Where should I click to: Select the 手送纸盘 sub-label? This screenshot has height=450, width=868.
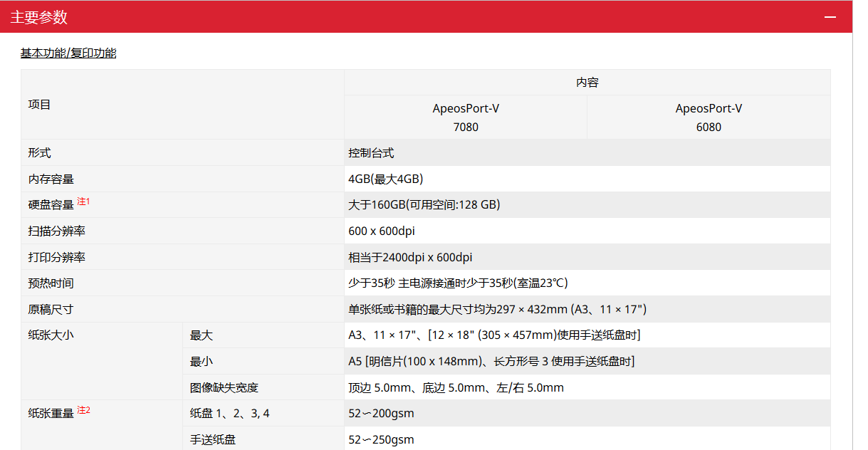click(213, 440)
